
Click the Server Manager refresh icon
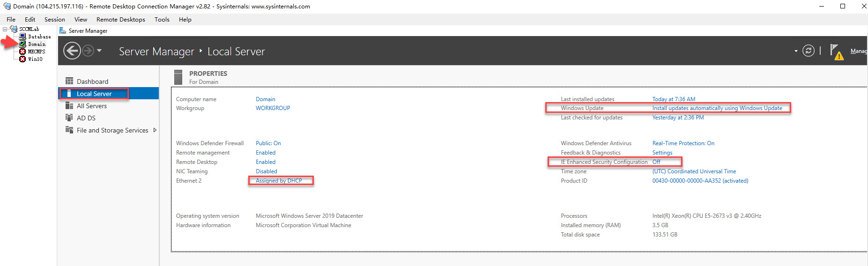[x=808, y=51]
